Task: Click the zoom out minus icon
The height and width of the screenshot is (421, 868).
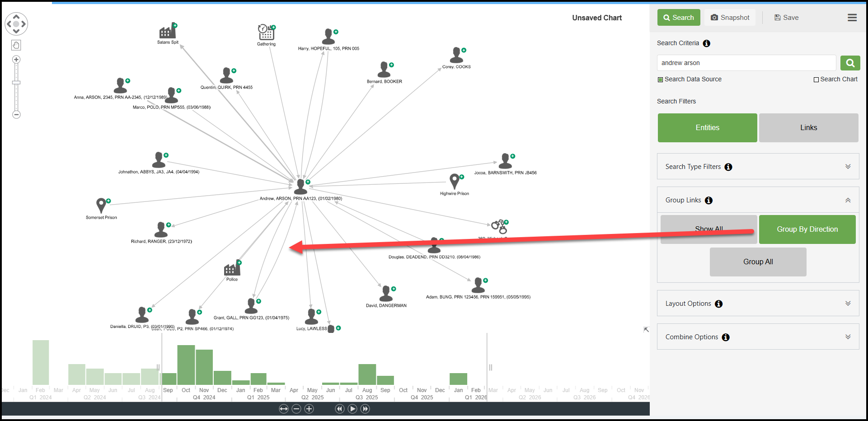Action: [16, 115]
